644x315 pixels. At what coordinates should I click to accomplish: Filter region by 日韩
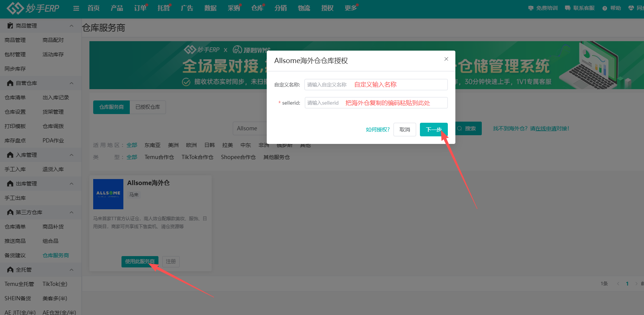pyautogui.click(x=209, y=145)
